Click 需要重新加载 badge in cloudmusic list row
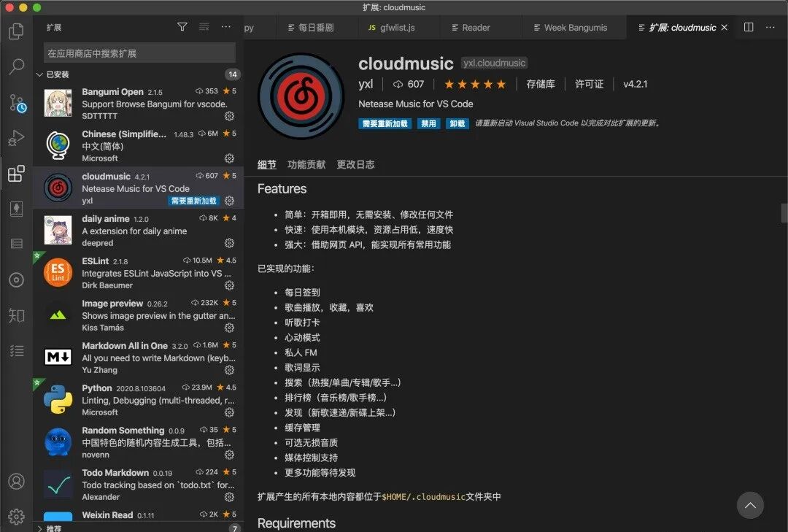Image resolution: width=788 pixels, height=532 pixels. click(x=194, y=201)
